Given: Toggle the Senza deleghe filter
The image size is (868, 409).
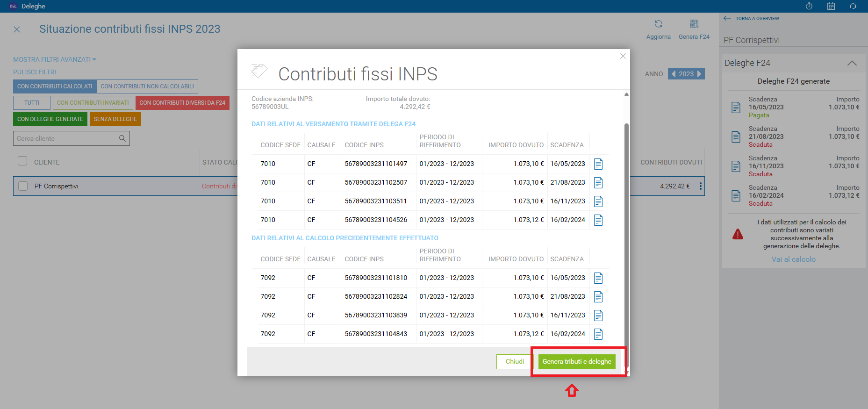Looking at the screenshot, I should click(x=115, y=119).
